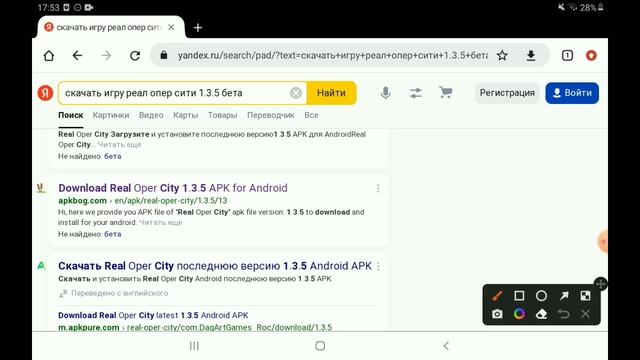This screenshot has height=360, width=640.
Task: Open 'Скачать Real Oper City последнюю версию' result
Action: 215,266
